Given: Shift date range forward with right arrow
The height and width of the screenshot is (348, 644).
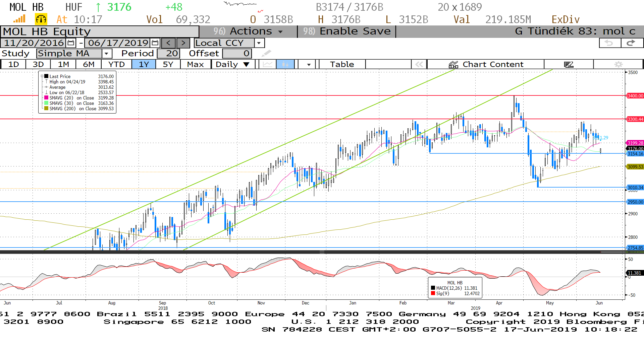Looking at the screenshot, I should tap(183, 43).
